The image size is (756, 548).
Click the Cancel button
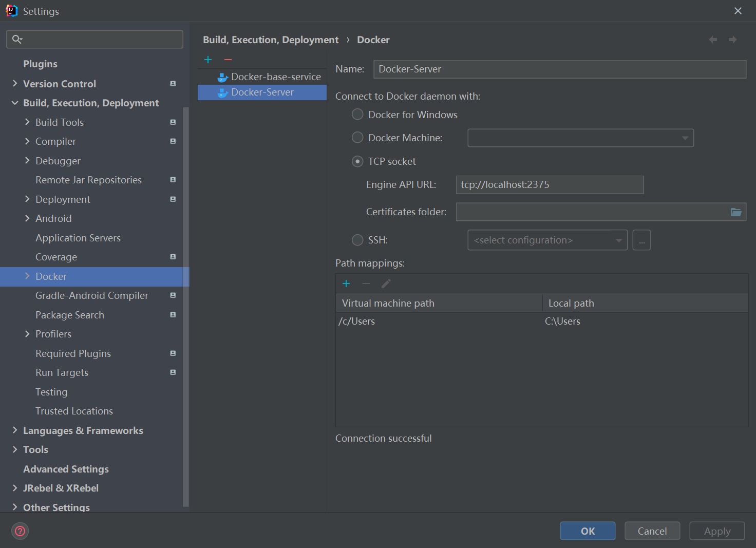pyautogui.click(x=652, y=531)
